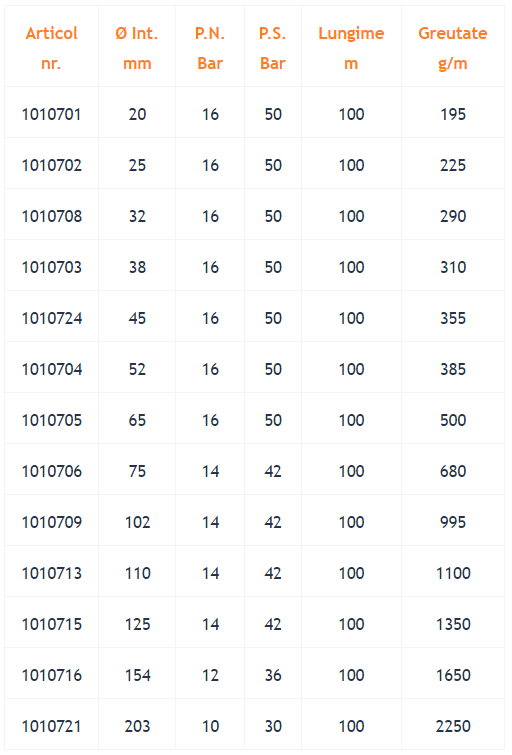
Task: Click the Greutate g/m column header
Action: tap(453, 48)
